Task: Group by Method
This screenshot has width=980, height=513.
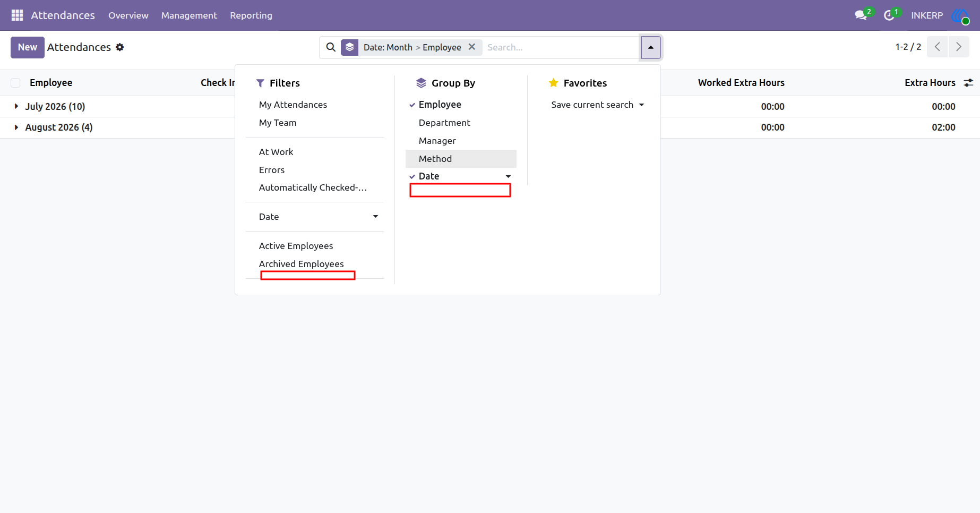Action: [x=461, y=159]
